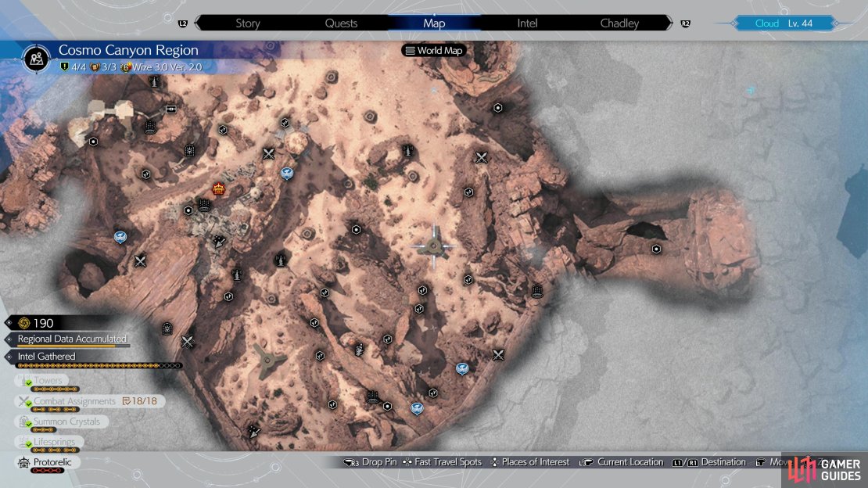The width and height of the screenshot is (868, 488).
Task: Select the Map tab
Action: (x=434, y=23)
